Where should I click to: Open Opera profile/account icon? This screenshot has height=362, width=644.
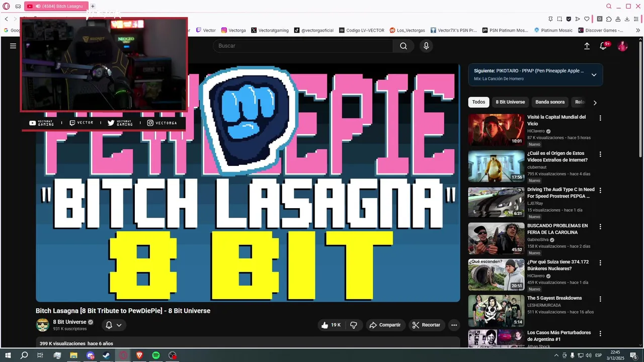coord(618,19)
